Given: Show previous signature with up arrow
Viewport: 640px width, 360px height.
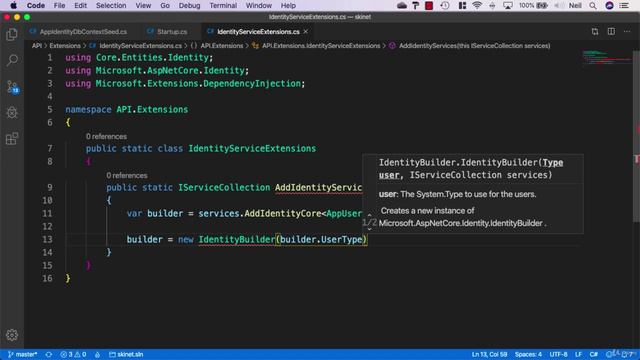Looking at the screenshot, I should click(369, 214).
